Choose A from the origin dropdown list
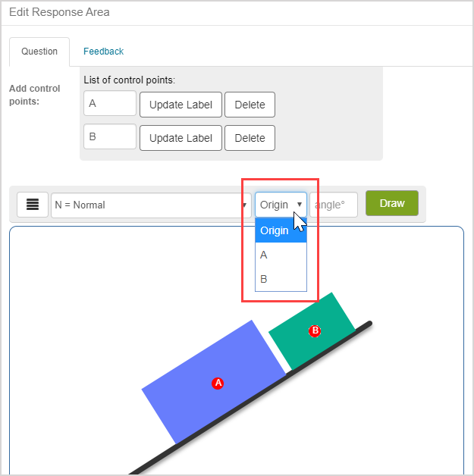 click(x=281, y=255)
